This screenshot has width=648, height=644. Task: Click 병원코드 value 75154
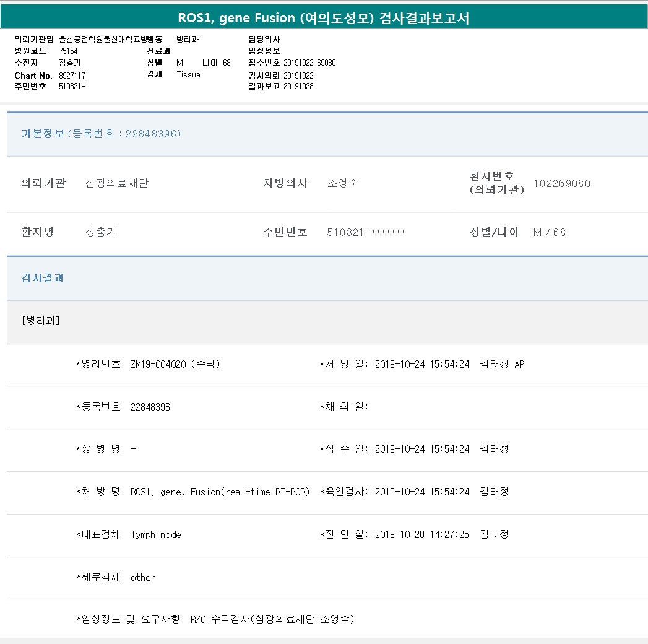pyautogui.click(x=68, y=51)
